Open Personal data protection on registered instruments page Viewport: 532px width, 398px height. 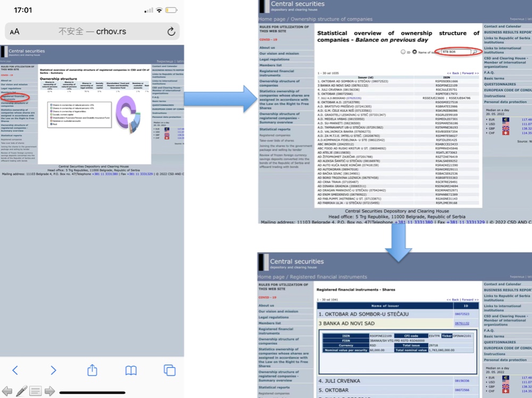pyautogui.click(x=505, y=360)
